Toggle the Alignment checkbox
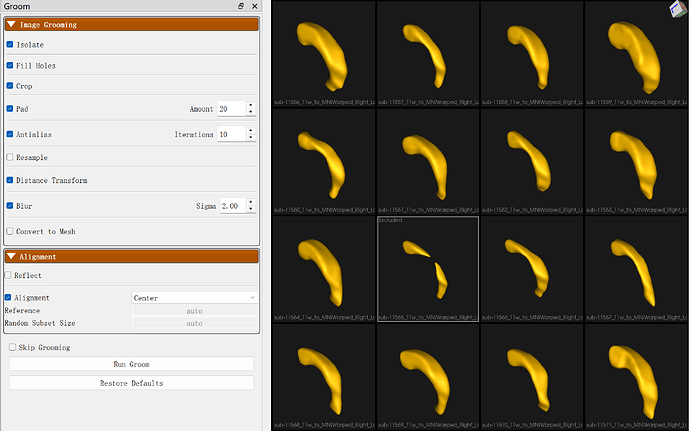 point(8,298)
